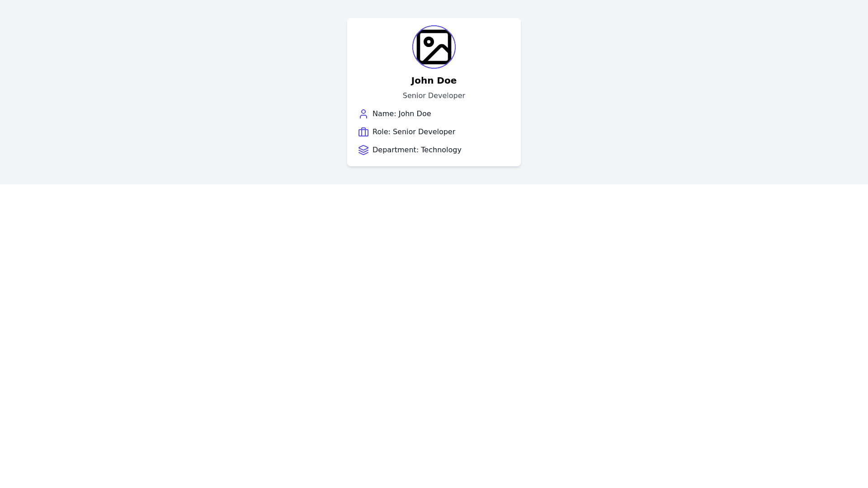
Task: Click the "Role:" label text
Action: click(382, 132)
